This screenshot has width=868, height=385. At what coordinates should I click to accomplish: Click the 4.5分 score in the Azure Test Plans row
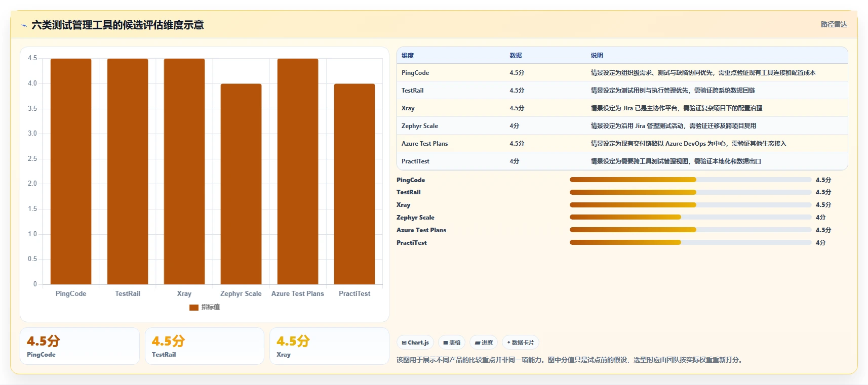(x=517, y=144)
